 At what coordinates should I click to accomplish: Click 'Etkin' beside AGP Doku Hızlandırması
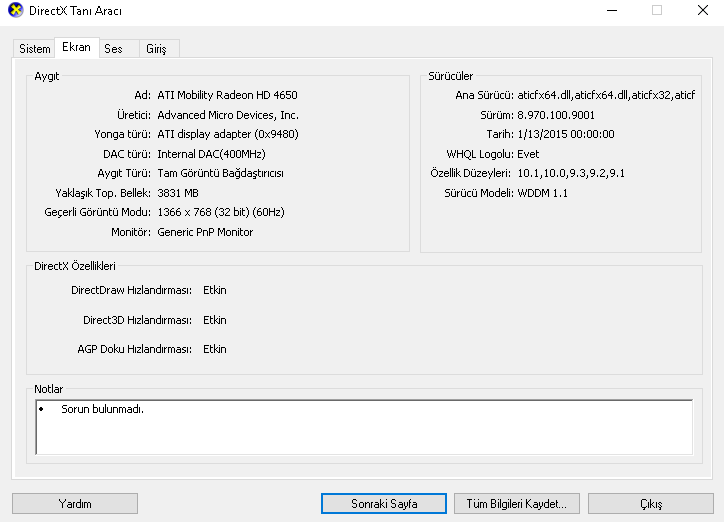click(215, 349)
